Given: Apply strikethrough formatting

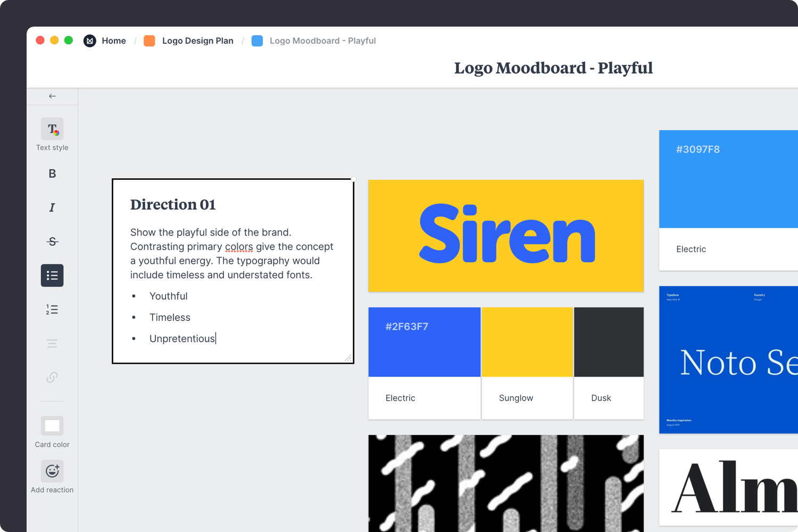Looking at the screenshot, I should click(52, 241).
